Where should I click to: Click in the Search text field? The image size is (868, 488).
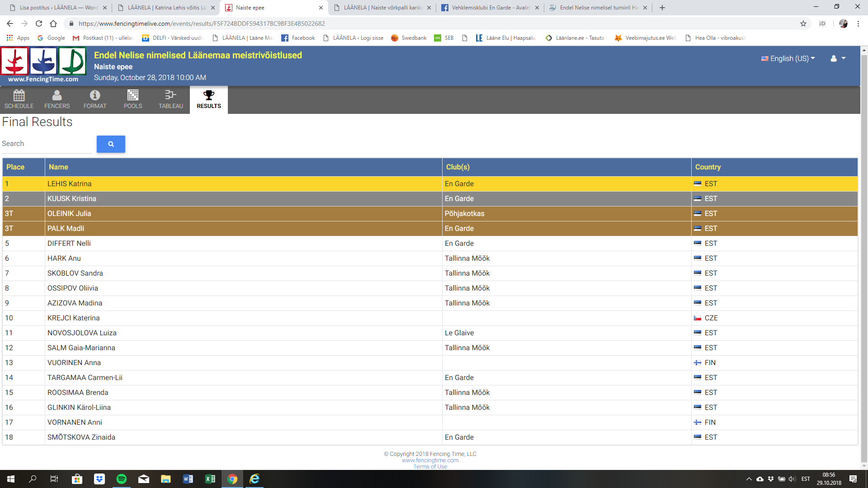tap(47, 144)
